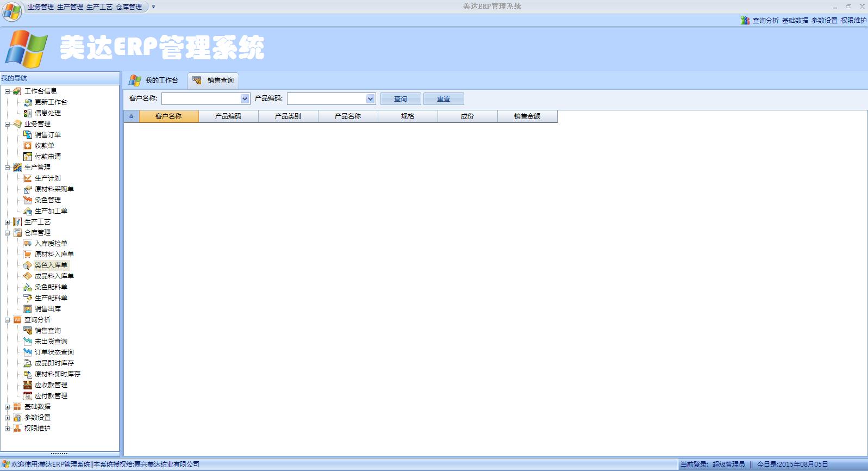The width and height of the screenshot is (868, 471).
Task: Open quick access toolbar customize arrow
Action: click(x=154, y=7)
